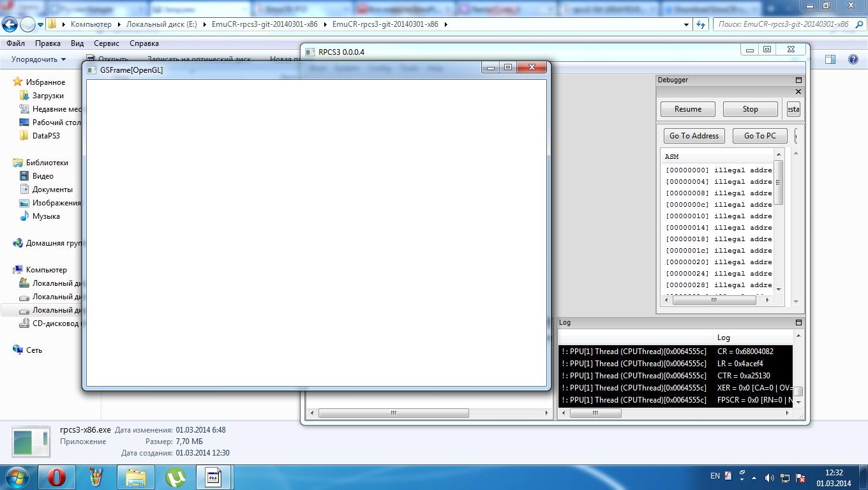Select log row with CR = 0x68004082

[675, 352]
